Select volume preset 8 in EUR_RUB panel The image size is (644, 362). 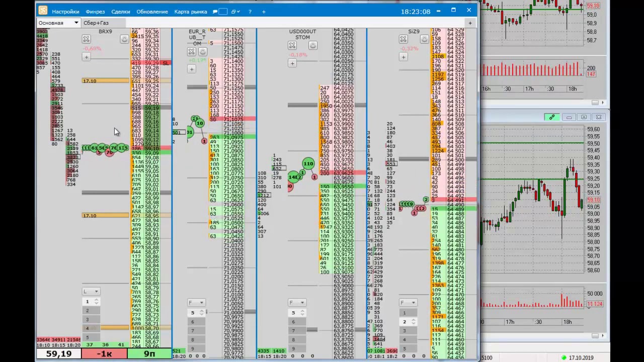tap(196, 339)
